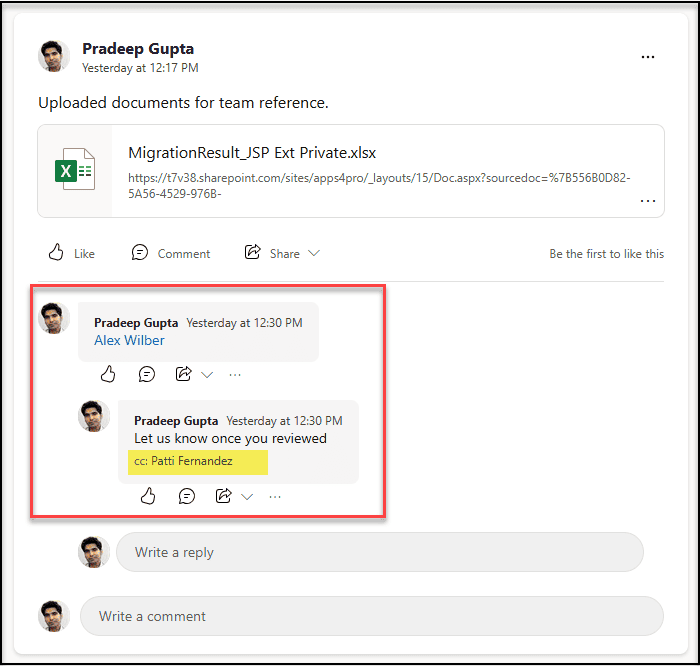Open more options on Alex Wilber comment
This screenshot has width=700, height=666.
coord(235,375)
